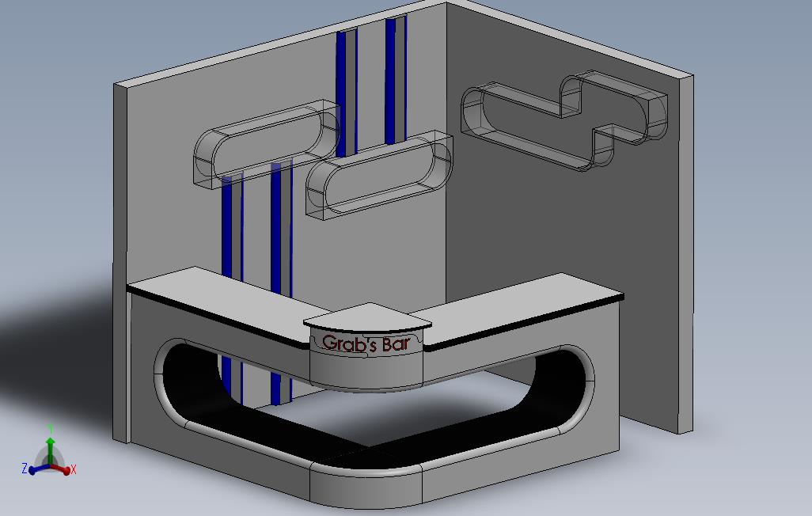
Task: Select the "Grab's Bar" text on the counter
Action: [x=366, y=343]
